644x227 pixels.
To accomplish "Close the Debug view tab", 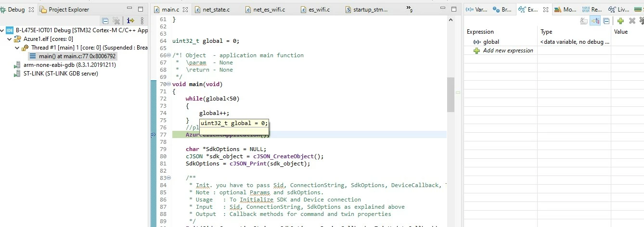I will pos(31,9).
